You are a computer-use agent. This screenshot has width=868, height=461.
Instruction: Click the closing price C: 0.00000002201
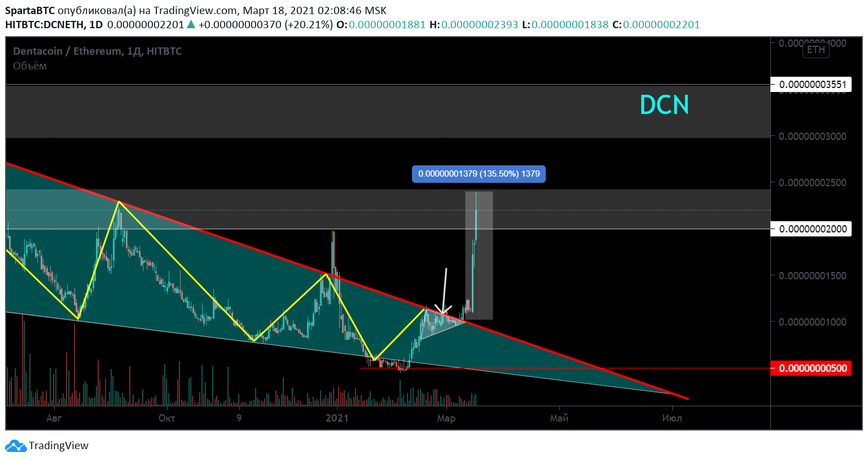click(656, 25)
